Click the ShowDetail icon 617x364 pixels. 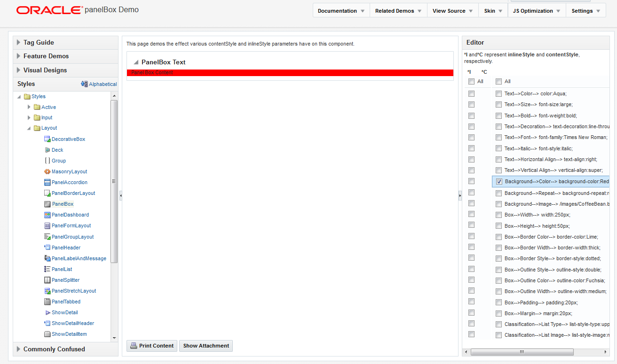tap(47, 312)
